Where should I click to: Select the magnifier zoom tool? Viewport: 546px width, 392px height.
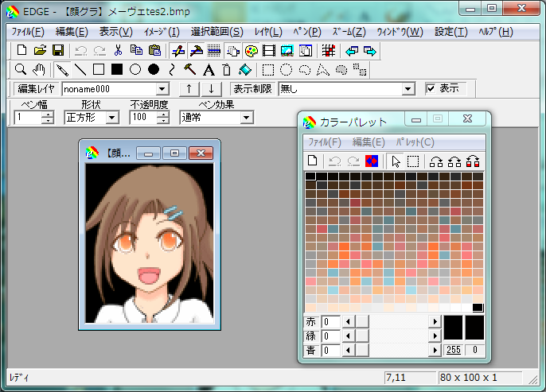point(21,69)
